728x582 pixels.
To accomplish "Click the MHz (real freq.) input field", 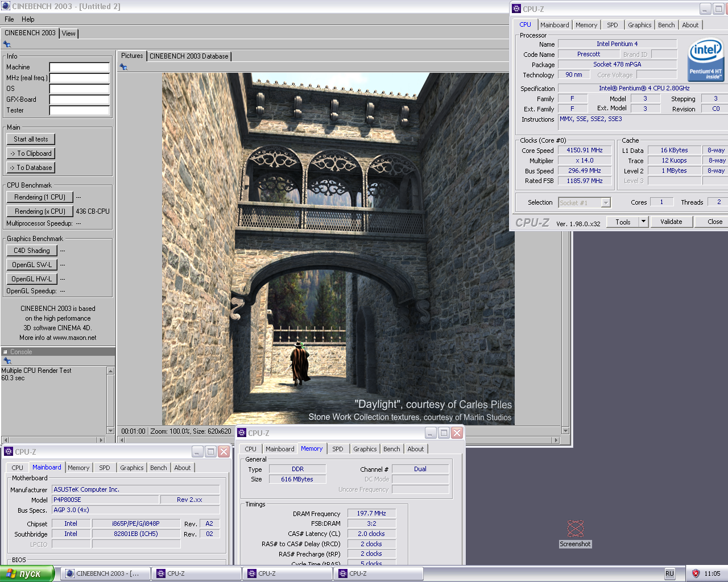I will point(79,78).
